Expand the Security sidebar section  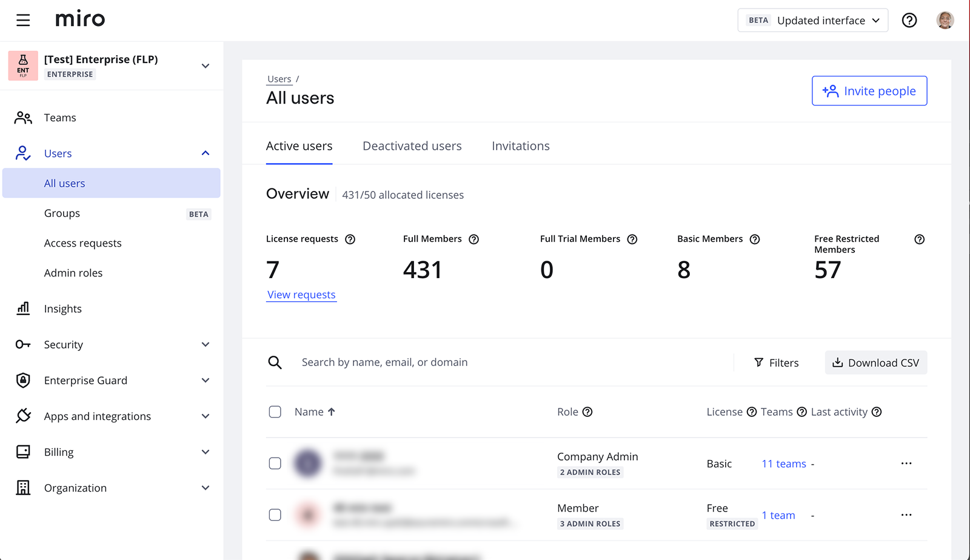click(x=206, y=344)
